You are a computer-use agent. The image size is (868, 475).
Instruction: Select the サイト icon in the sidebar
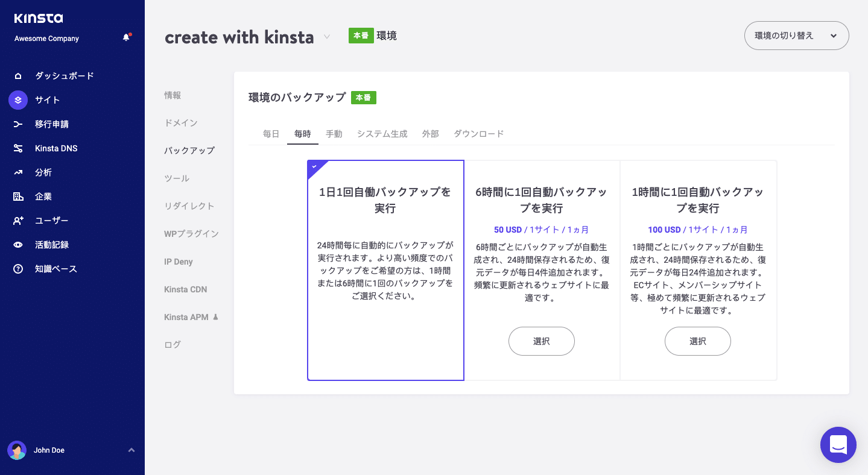pos(18,100)
